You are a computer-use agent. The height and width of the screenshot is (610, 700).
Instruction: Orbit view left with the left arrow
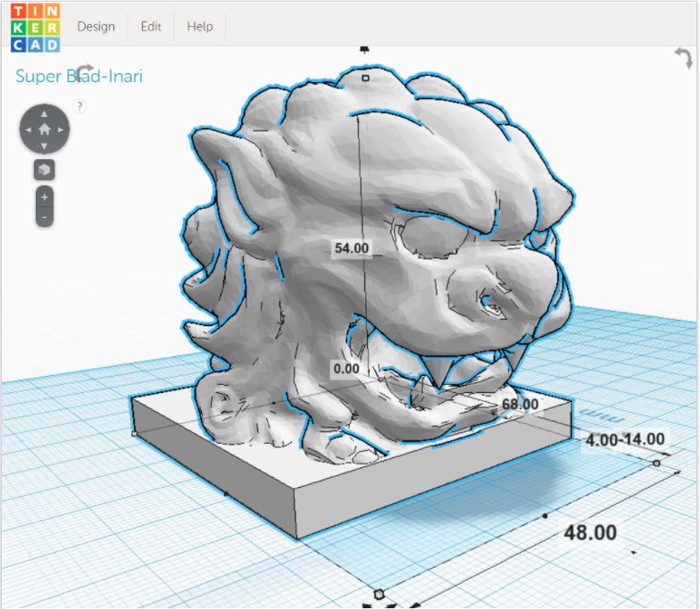click(29, 130)
